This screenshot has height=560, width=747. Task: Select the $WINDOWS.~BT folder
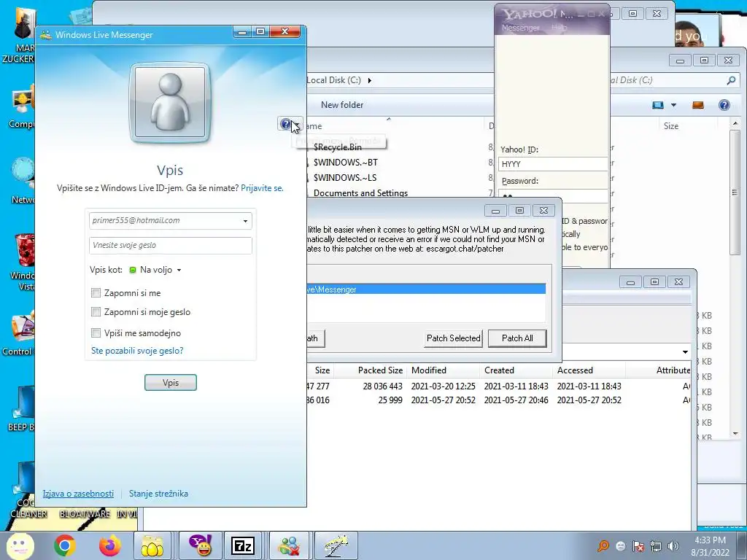point(345,163)
